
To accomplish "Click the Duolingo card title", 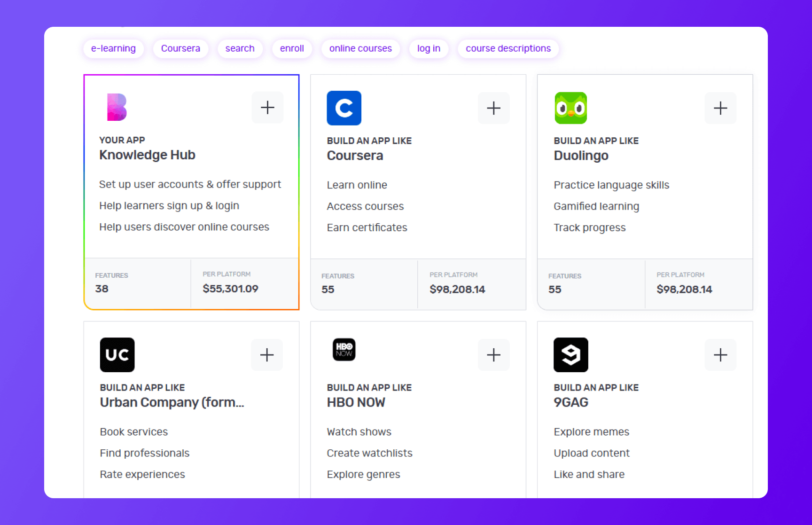I will pos(581,156).
